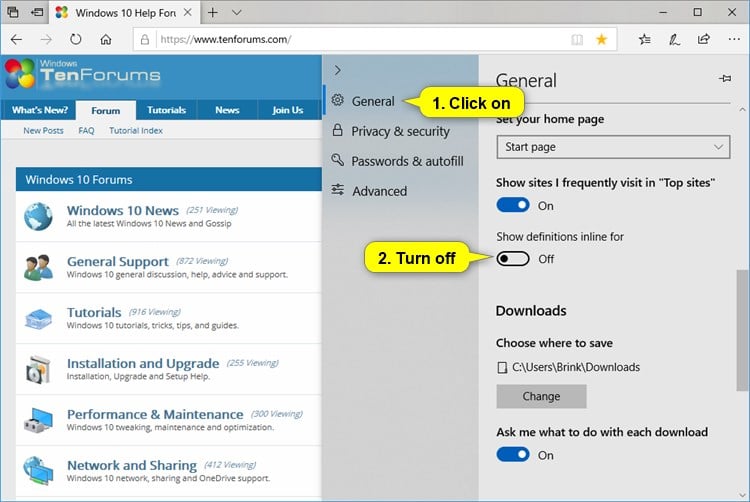Open the Tutorials forum link

click(x=94, y=312)
